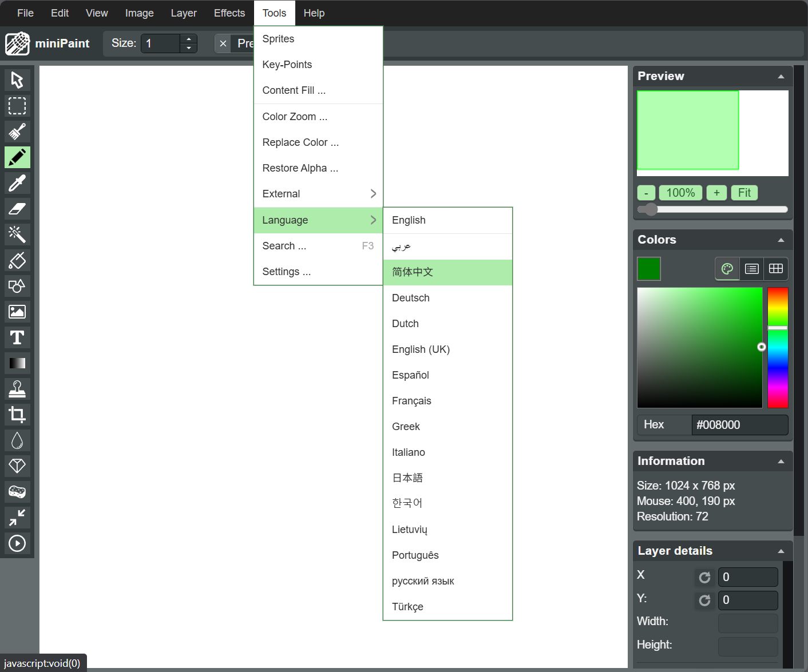Select the Brush tool in toolbar

click(17, 132)
